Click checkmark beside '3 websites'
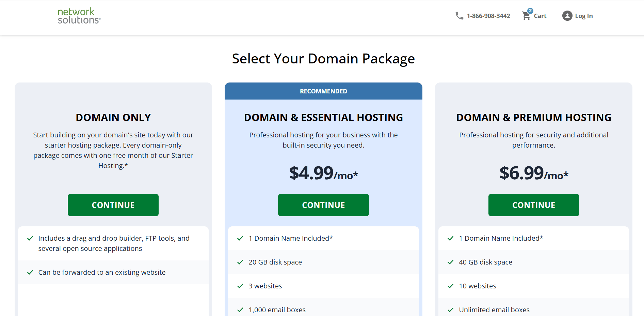 coord(241,286)
